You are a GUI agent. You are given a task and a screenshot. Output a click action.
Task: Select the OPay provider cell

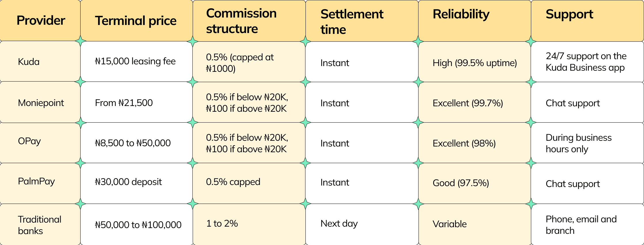click(29, 141)
